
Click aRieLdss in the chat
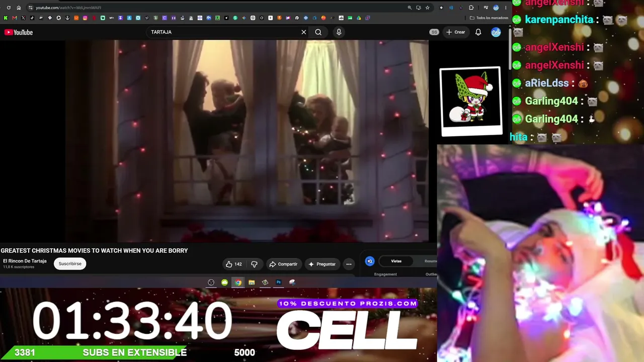click(x=547, y=83)
